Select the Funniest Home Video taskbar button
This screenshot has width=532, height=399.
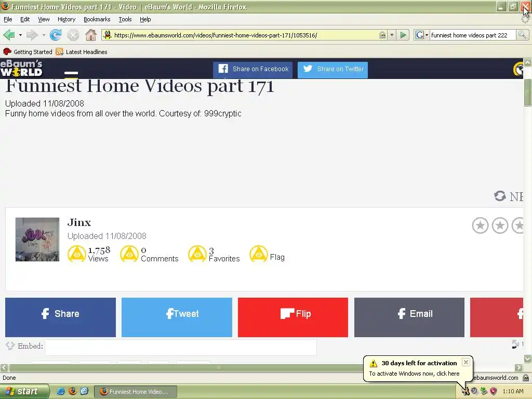point(136,392)
